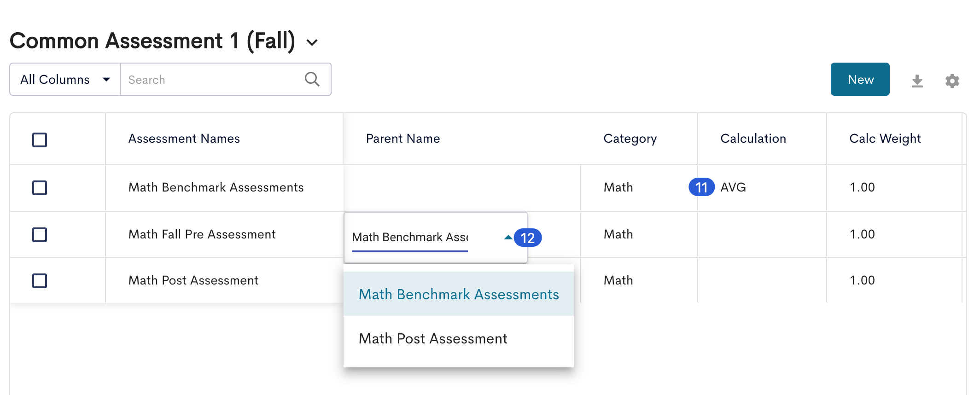Choose Math Benchmark Assessments from the list
Screen dimensions: 980x395
click(x=459, y=294)
